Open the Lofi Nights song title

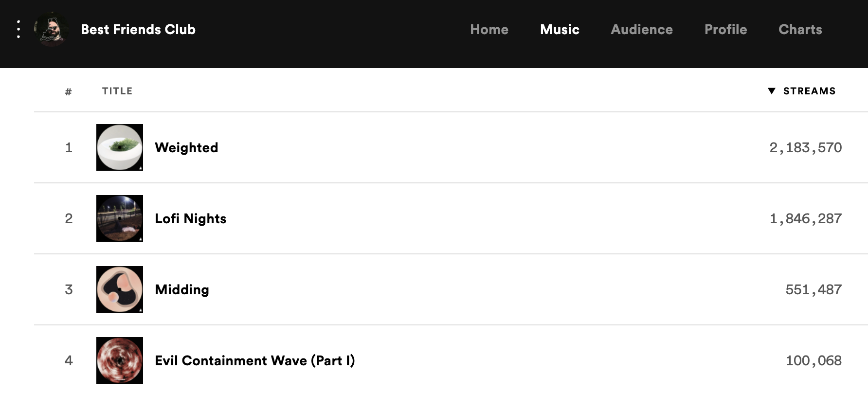click(190, 219)
